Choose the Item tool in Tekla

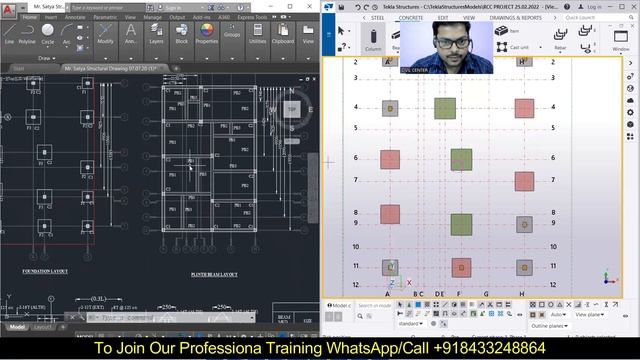click(507, 31)
